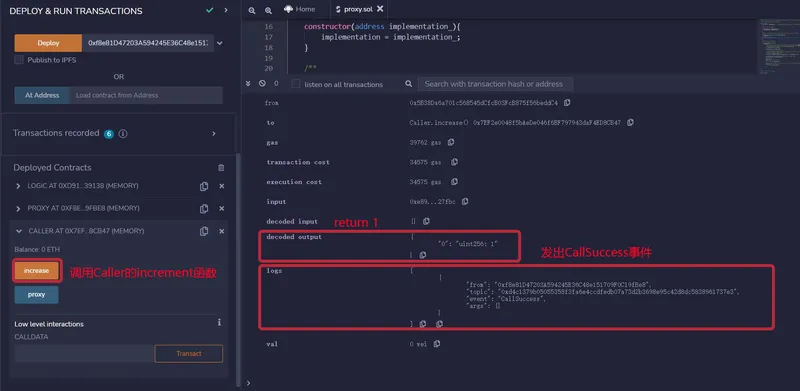The width and height of the screenshot is (800, 391).
Task: Focus the transaction hash search box
Action: pyautogui.click(x=495, y=84)
